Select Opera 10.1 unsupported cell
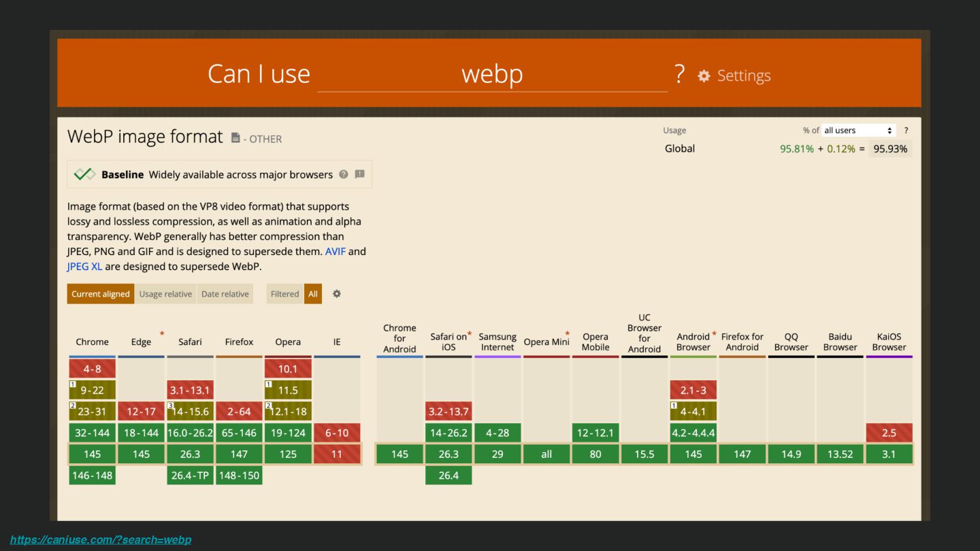The image size is (980, 551). (x=288, y=369)
